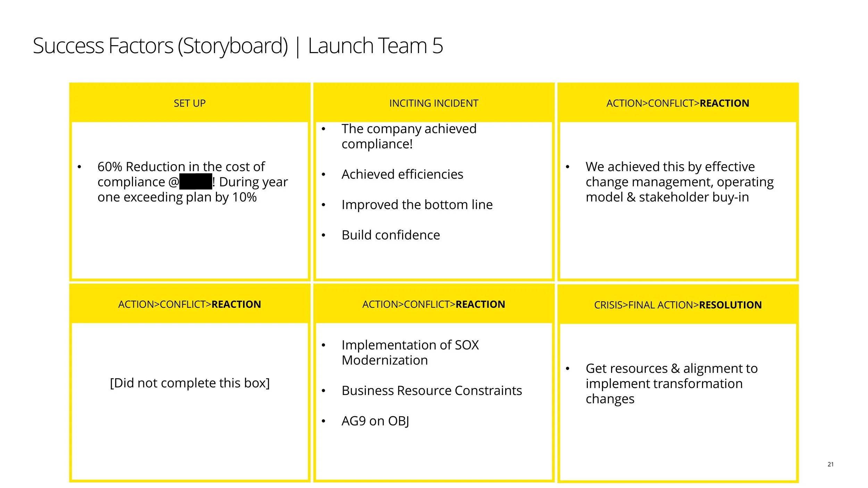
Task: Click the 'Build confidence' bullet
Action: point(391,235)
